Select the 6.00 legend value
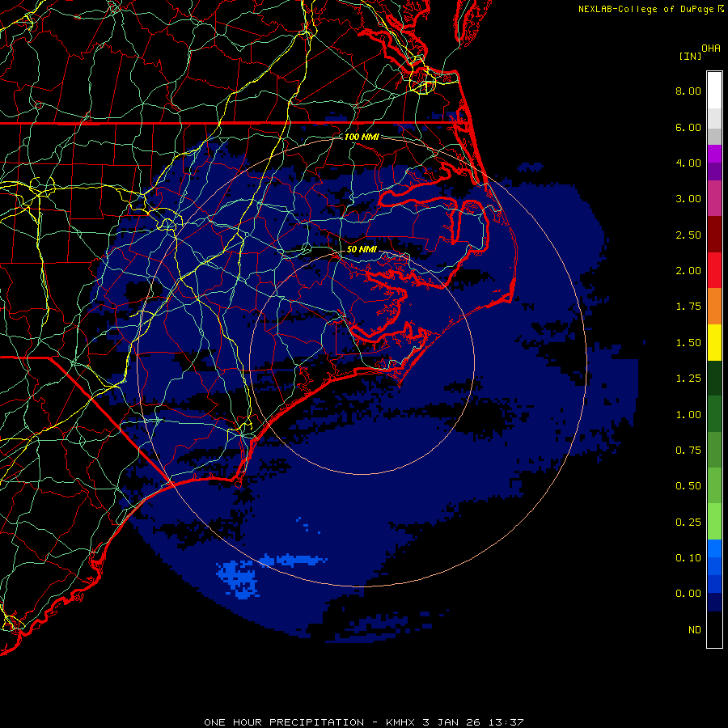 click(688, 127)
